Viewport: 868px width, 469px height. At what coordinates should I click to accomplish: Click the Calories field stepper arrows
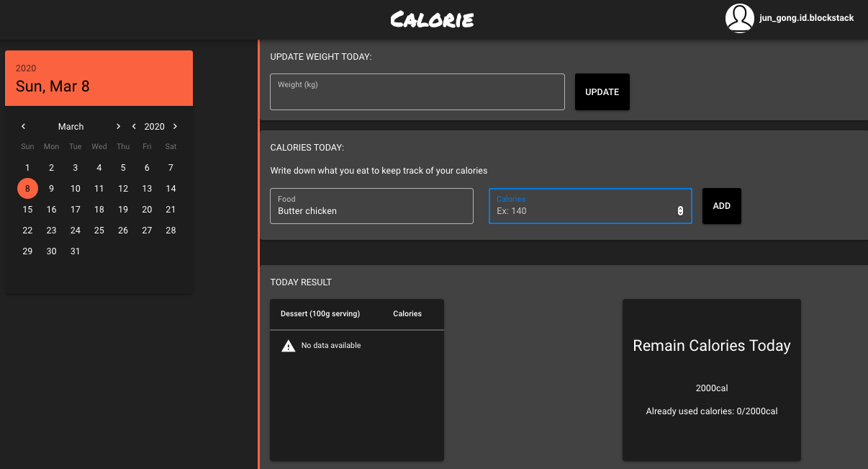pyautogui.click(x=680, y=210)
